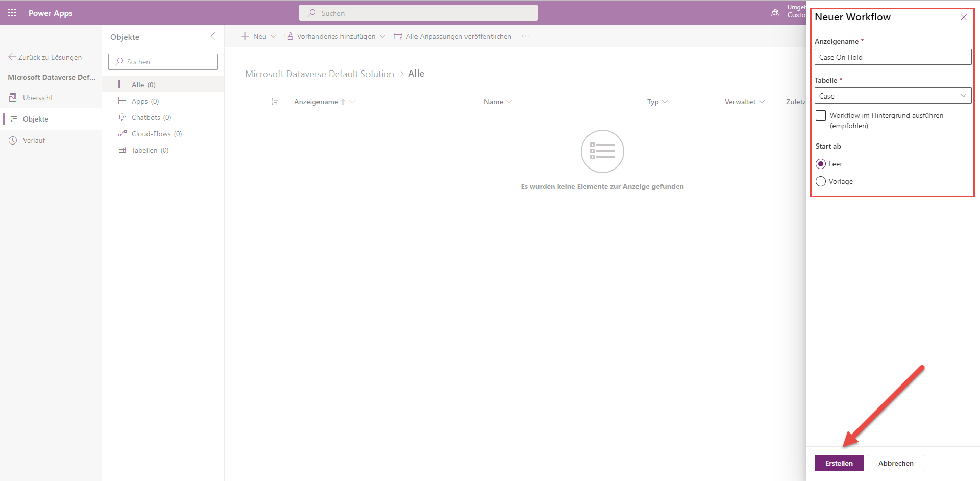
Task: Click the Erstellen button
Action: point(839,463)
